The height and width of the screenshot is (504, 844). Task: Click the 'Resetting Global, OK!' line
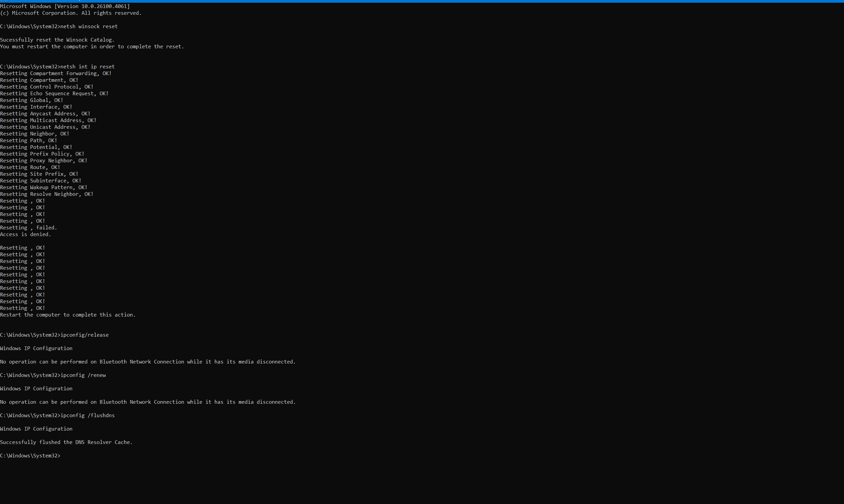(32, 100)
